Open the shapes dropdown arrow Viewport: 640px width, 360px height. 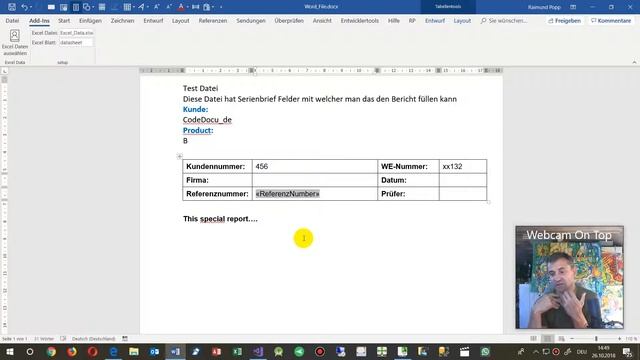point(93,7)
